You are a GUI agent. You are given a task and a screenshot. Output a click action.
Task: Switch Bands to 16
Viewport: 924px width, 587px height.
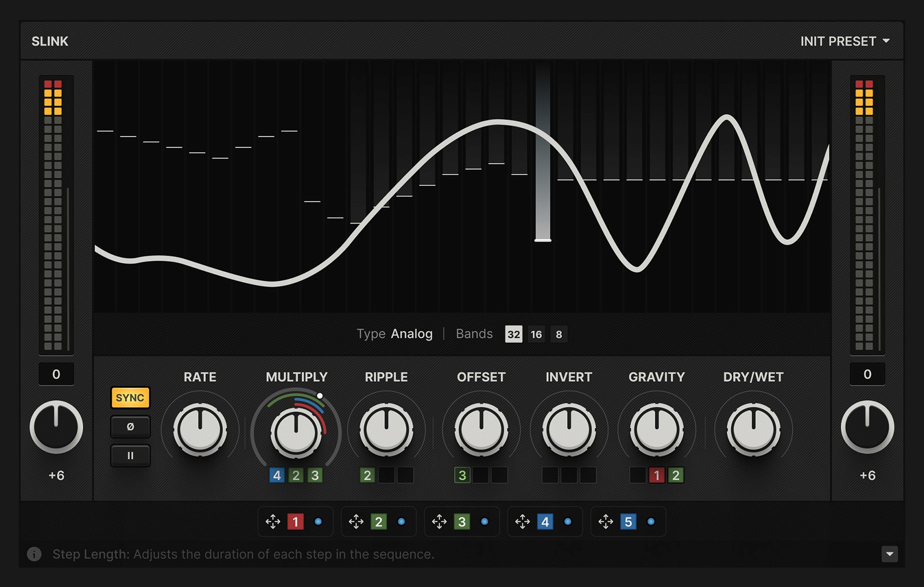[x=536, y=334]
